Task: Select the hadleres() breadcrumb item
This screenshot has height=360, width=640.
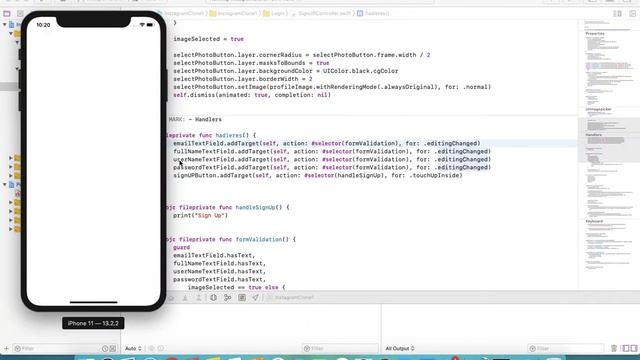Action: point(373,13)
